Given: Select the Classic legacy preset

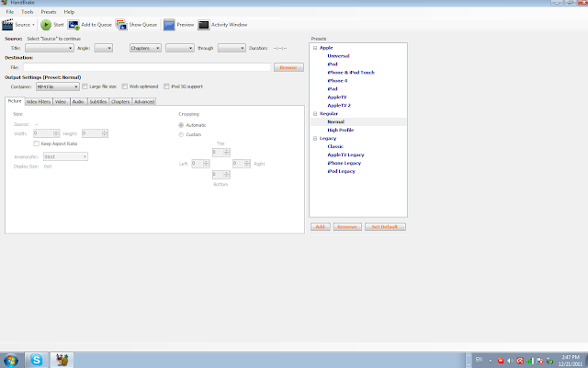Looking at the screenshot, I should coord(335,146).
